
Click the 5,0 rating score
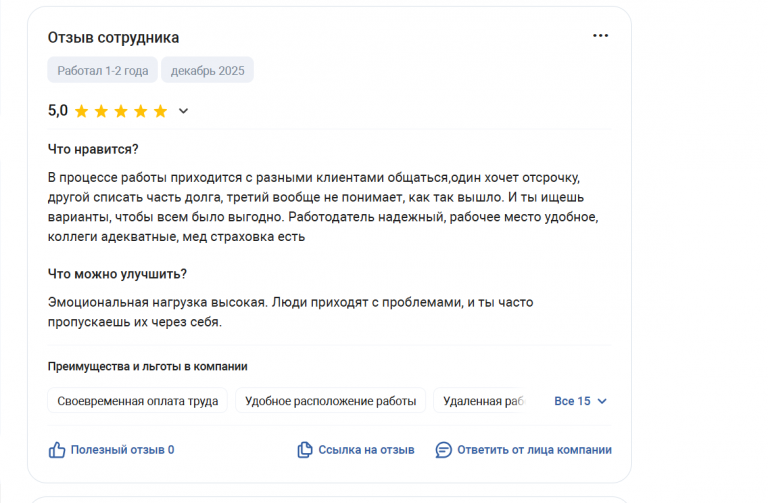click(58, 111)
